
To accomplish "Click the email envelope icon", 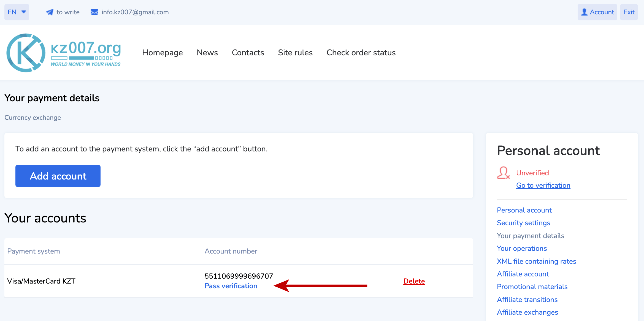I will click(94, 12).
